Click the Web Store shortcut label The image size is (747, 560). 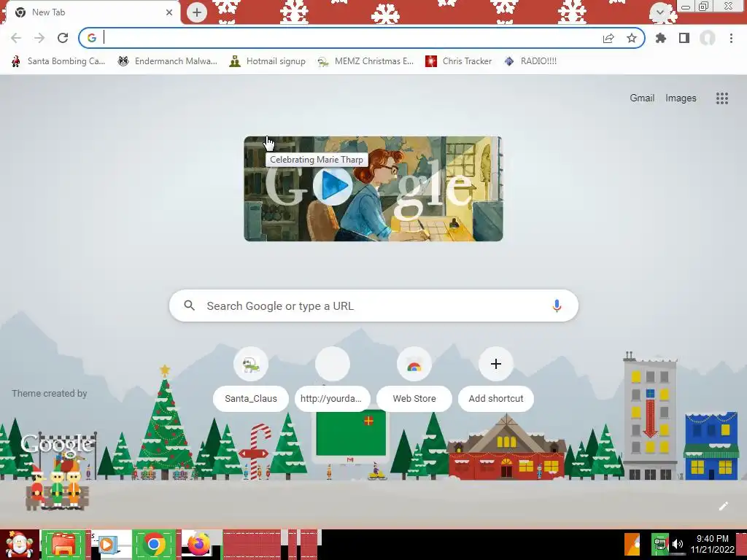[414, 399]
